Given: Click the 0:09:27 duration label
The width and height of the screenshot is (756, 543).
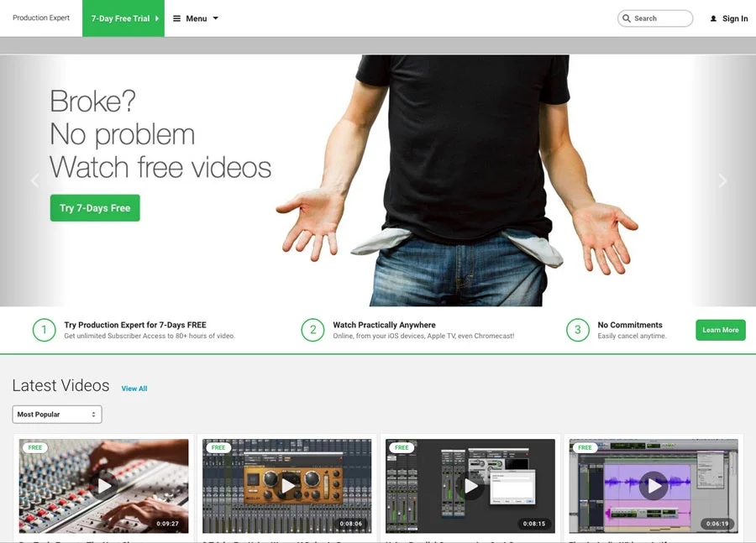Looking at the screenshot, I should coord(168,524).
